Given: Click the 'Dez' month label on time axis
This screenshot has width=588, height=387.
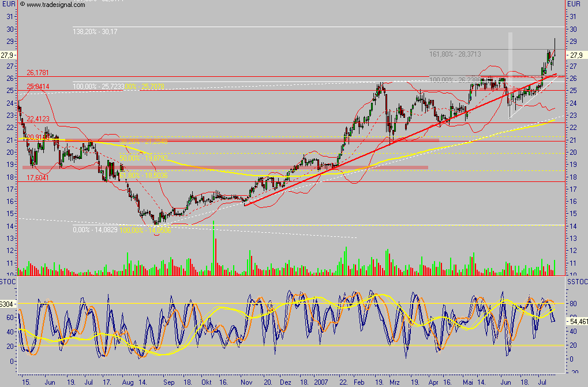Looking at the screenshot, I should 286,382.
